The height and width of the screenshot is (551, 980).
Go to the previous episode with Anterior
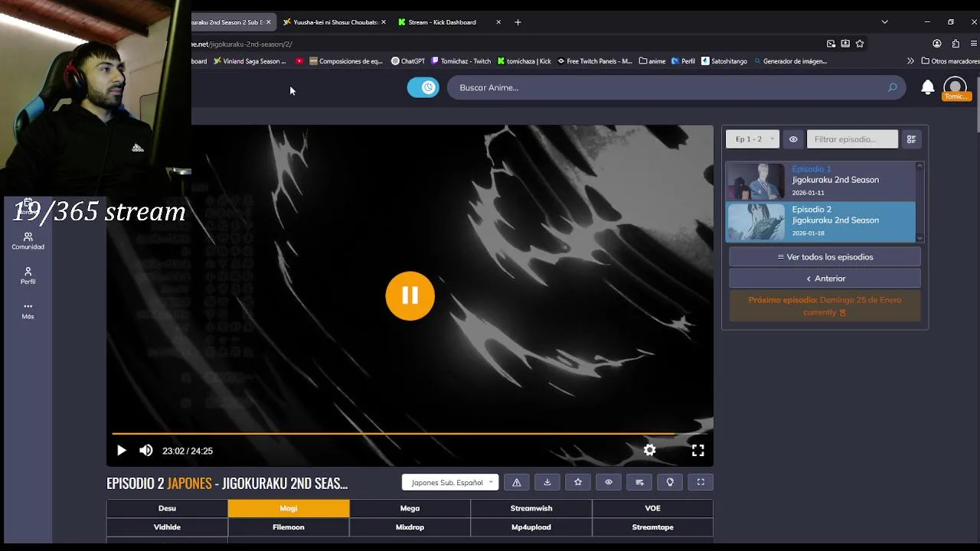click(825, 279)
